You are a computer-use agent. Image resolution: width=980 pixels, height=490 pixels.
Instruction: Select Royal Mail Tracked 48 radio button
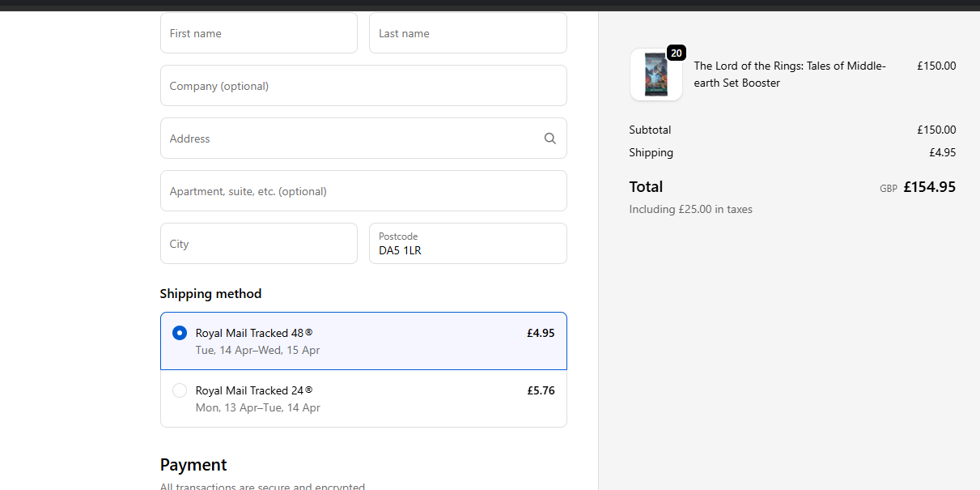point(180,333)
